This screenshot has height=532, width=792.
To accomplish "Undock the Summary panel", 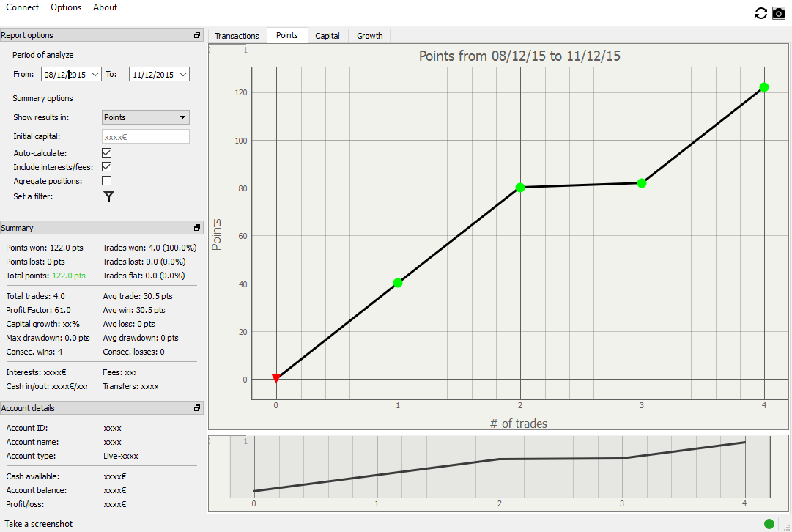I will (197, 228).
